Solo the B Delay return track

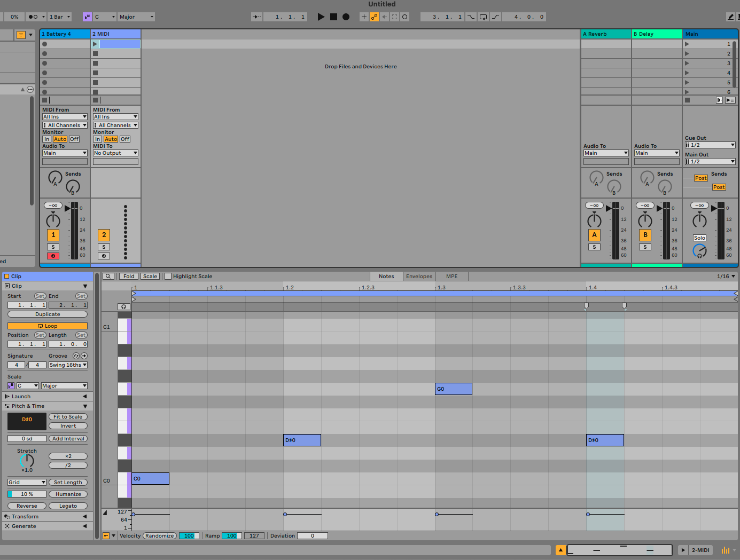(645, 247)
